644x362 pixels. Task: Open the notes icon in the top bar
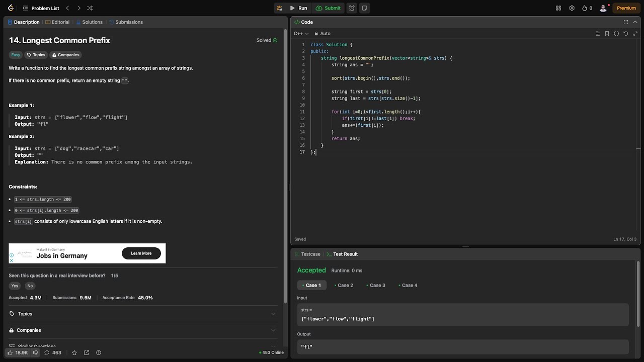click(365, 8)
